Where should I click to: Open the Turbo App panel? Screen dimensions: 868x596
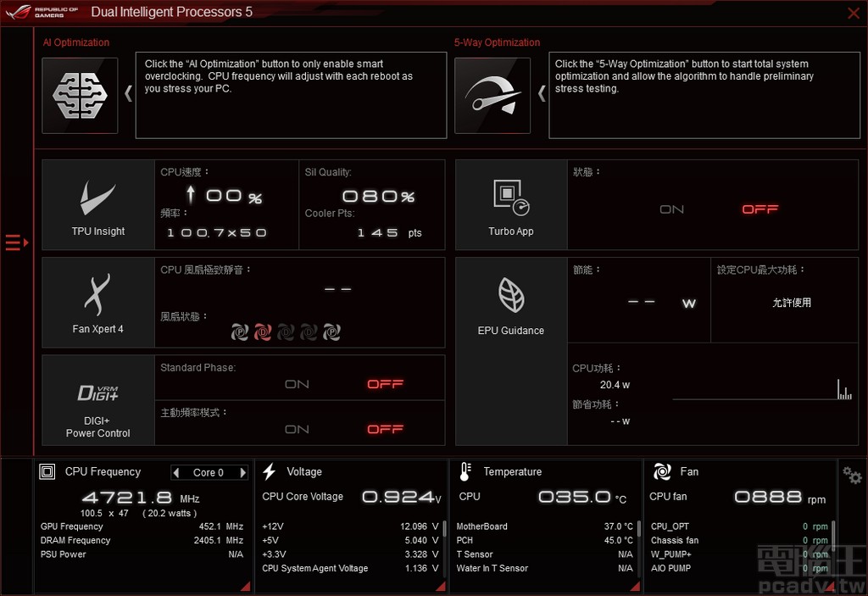(511, 205)
